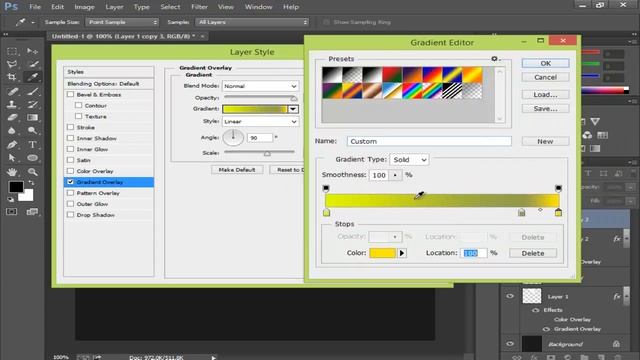The width and height of the screenshot is (640, 360).
Task: Open the Image menu
Action: pyautogui.click(x=84, y=7)
